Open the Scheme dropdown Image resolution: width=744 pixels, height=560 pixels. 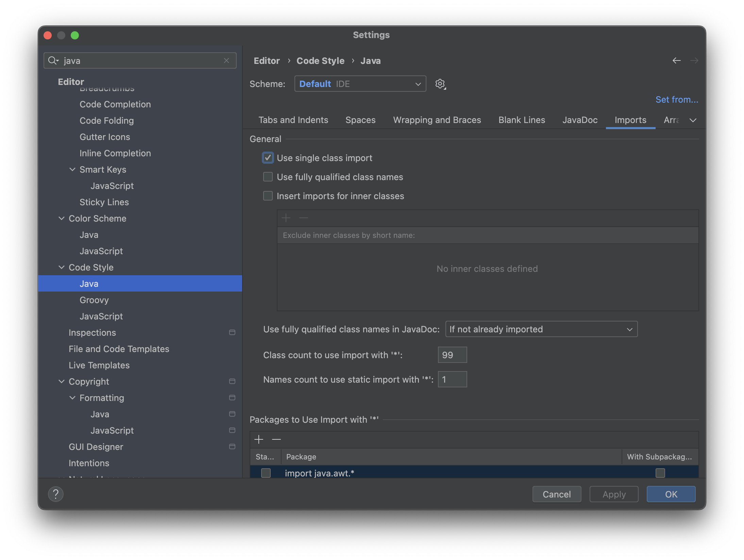coord(360,84)
